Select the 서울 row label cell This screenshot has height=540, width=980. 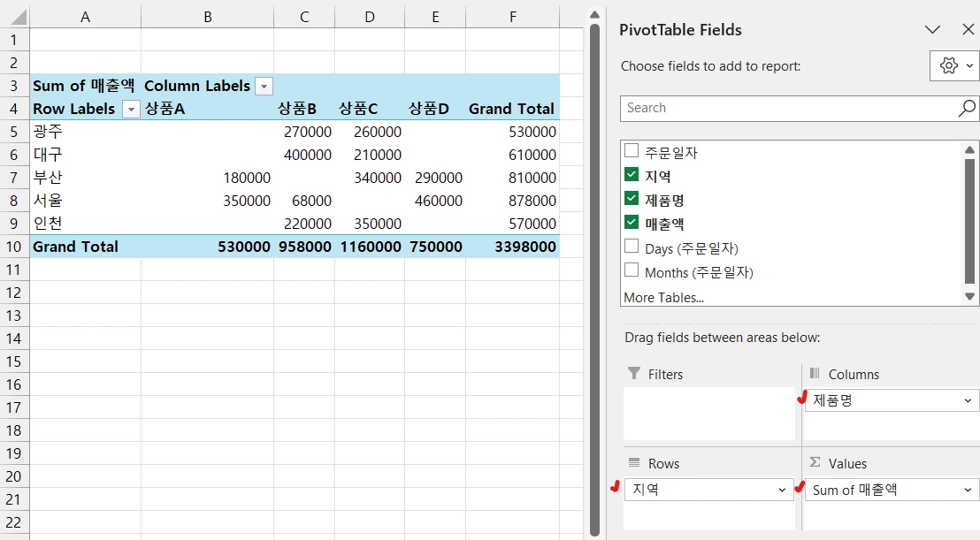pos(86,201)
